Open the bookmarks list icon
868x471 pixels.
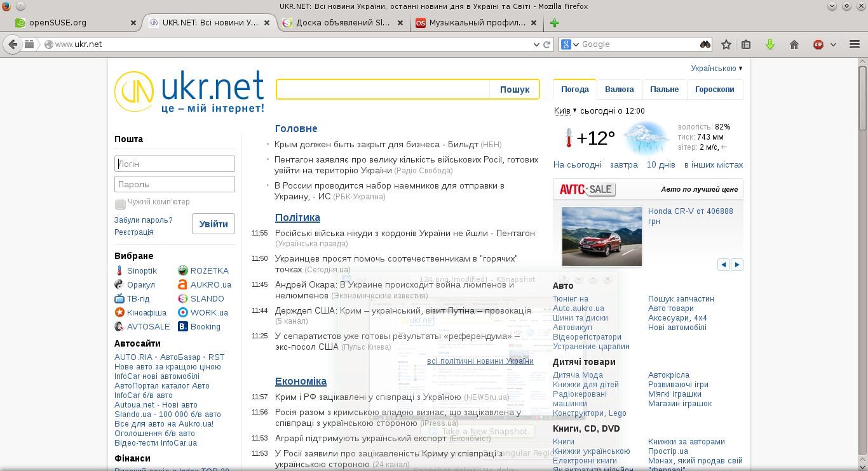[746, 44]
